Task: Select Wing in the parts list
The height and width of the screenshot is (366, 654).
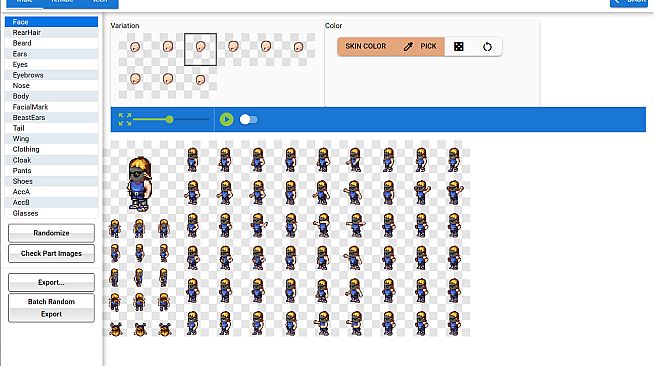Action: [x=51, y=139]
